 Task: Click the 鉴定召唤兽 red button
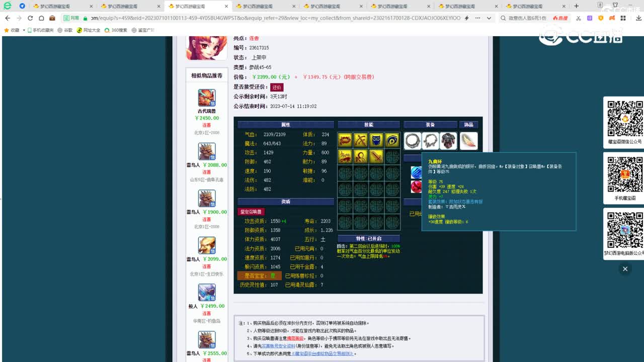point(251,212)
